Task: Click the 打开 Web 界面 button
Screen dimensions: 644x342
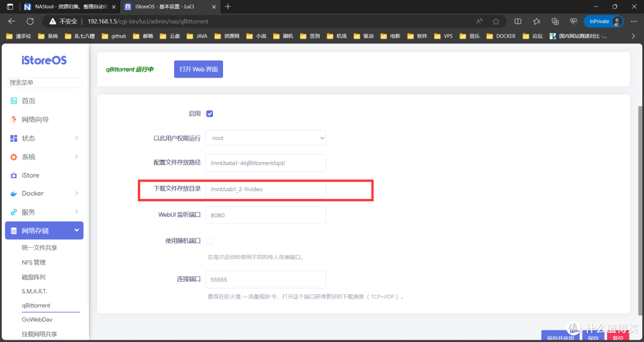Action: click(199, 69)
